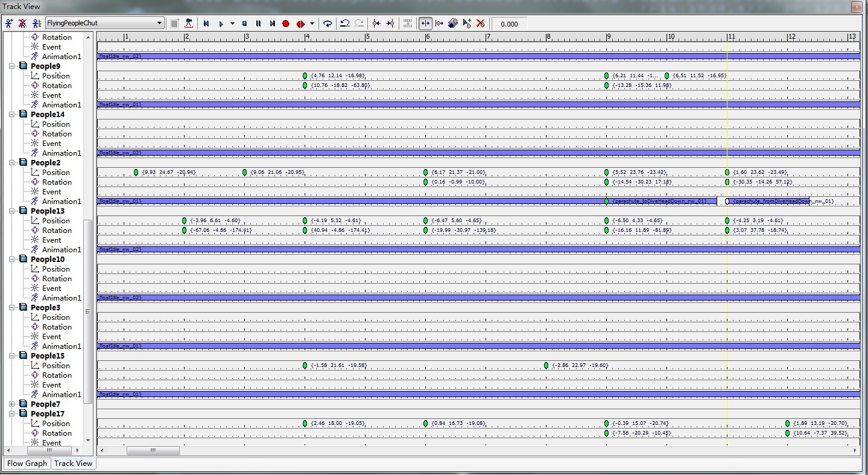This screenshot has height=475, width=868.
Task: Open the FlyingPeopleChut sequence dropdown
Action: tap(159, 24)
